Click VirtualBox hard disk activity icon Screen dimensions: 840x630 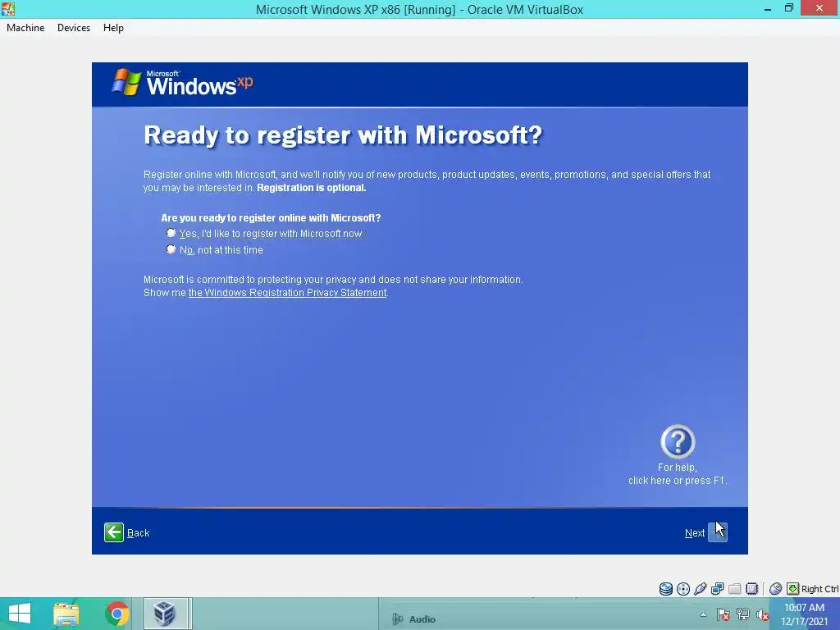tap(665, 589)
